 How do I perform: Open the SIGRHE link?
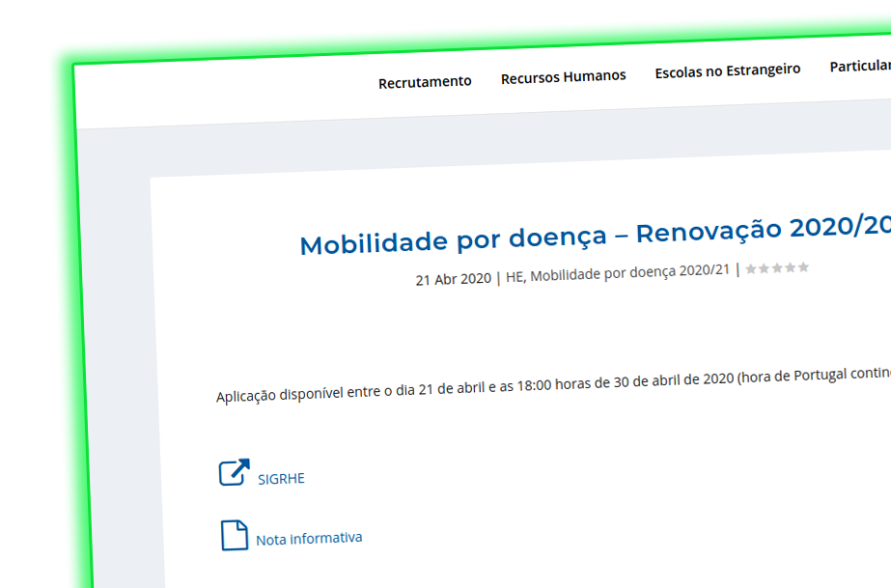click(x=280, y=477)
